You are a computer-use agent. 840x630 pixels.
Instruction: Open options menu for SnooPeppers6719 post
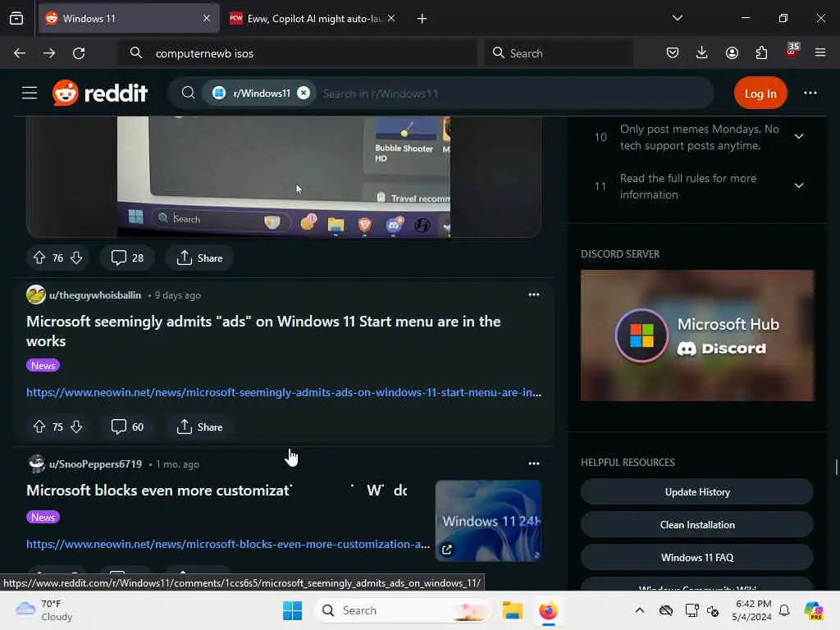tap(533, 463)
